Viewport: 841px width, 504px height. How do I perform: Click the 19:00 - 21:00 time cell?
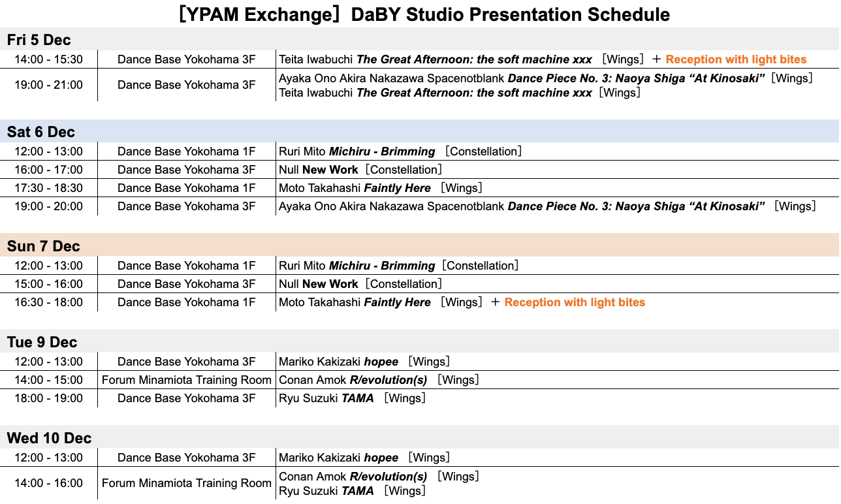coord(48,85)
